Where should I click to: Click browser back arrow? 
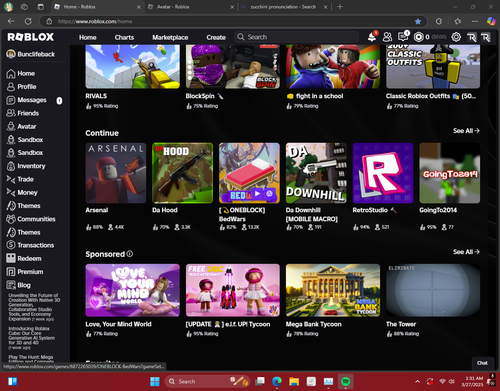tap(11, 21)
